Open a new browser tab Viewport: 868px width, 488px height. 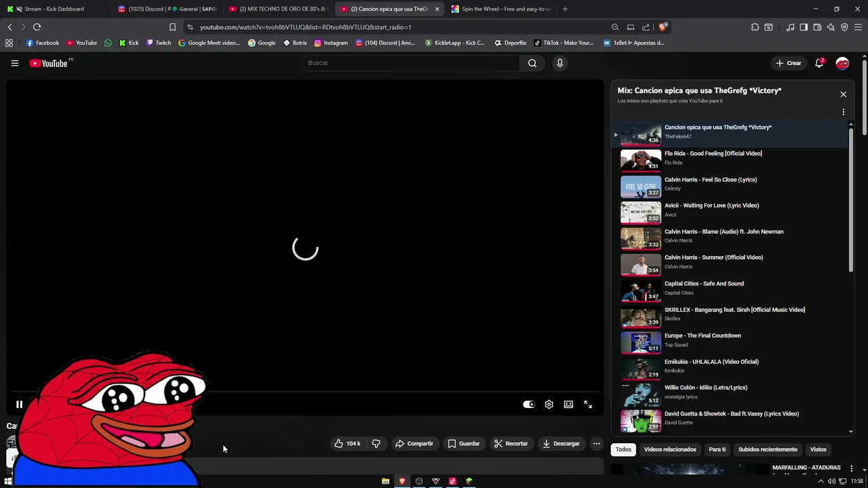click(x=565, y=9)
